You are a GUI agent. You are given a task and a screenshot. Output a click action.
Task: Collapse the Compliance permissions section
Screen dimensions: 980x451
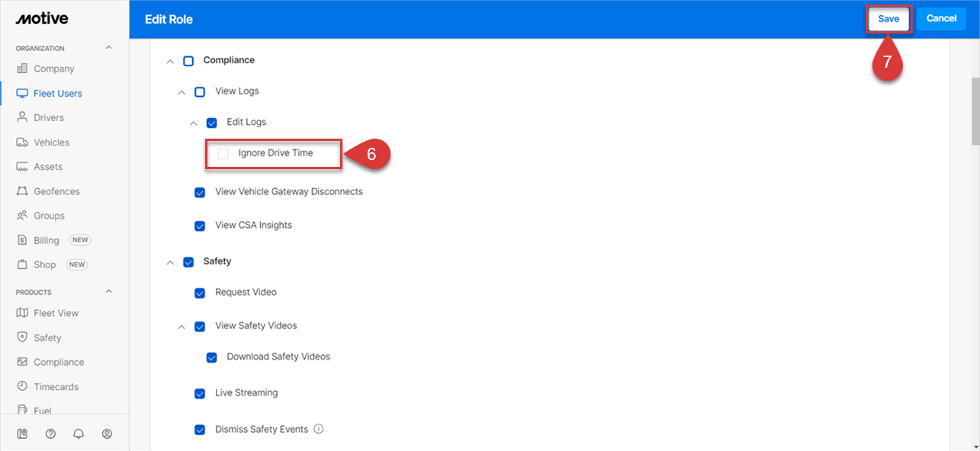coord(170,61)
